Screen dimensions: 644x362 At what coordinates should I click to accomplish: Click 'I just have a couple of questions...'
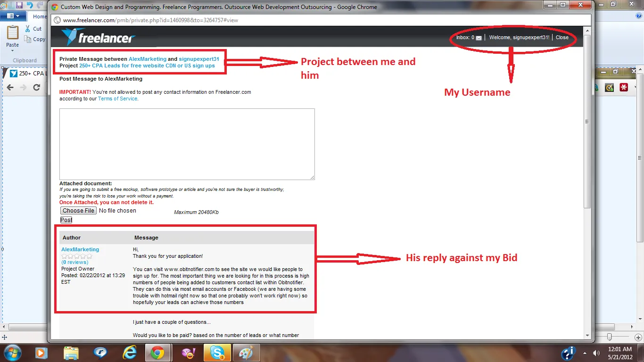coord(172,322)
